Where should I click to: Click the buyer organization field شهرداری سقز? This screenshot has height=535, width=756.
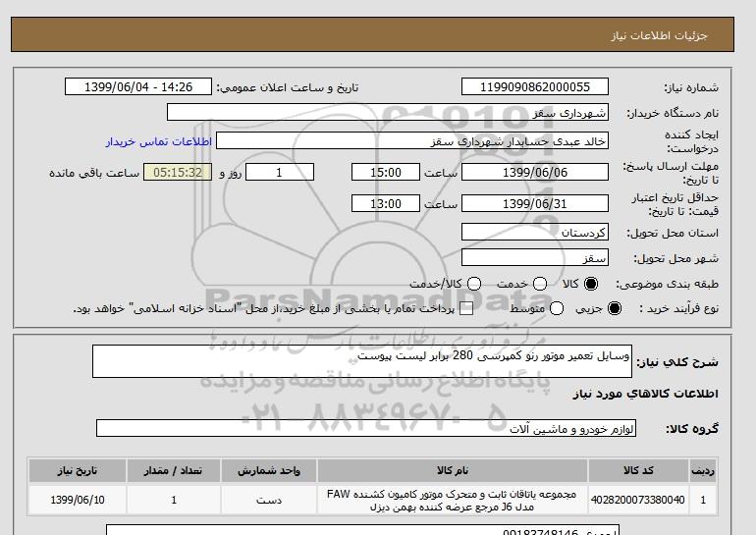tap(388, 112)
